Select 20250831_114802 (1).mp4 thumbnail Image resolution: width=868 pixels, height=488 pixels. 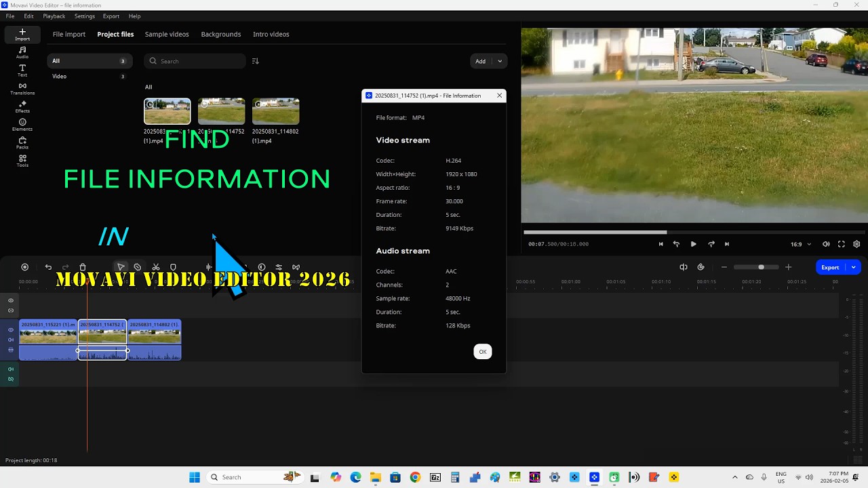pos(276,111)
